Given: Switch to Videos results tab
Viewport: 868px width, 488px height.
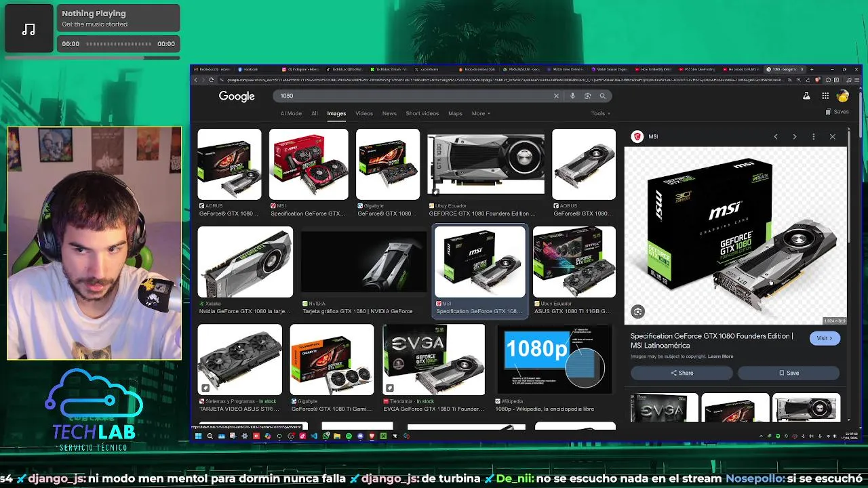Looking at the screenshot, I should pos(364,114).
